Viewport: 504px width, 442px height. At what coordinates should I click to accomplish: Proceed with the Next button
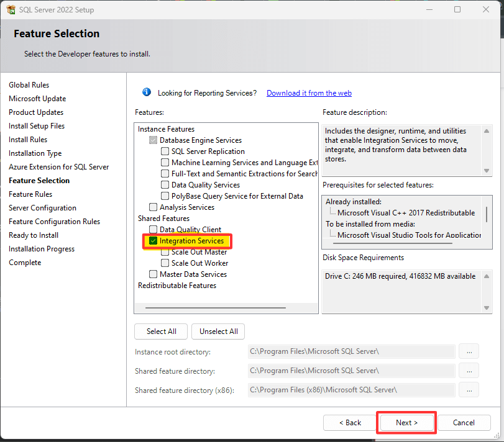click(x=406, y=423)
